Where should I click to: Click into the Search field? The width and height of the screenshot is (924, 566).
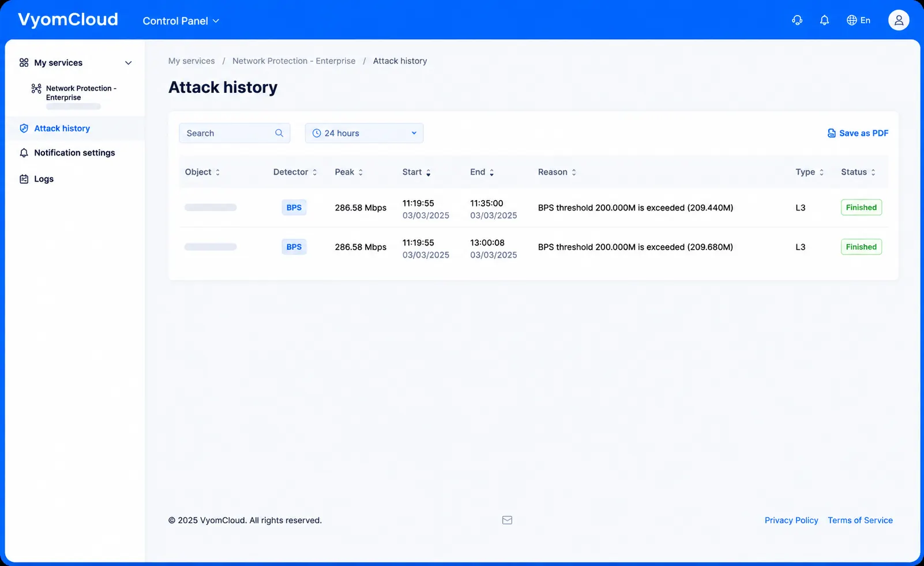click(234, 133)
